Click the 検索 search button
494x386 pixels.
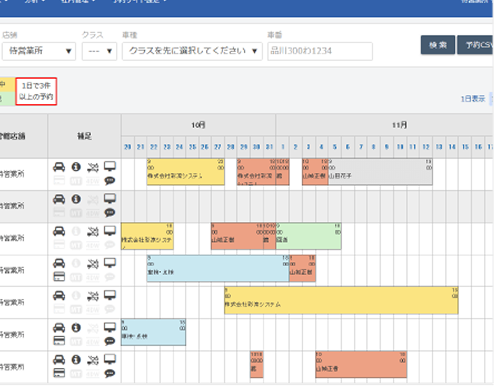(438, 45)
